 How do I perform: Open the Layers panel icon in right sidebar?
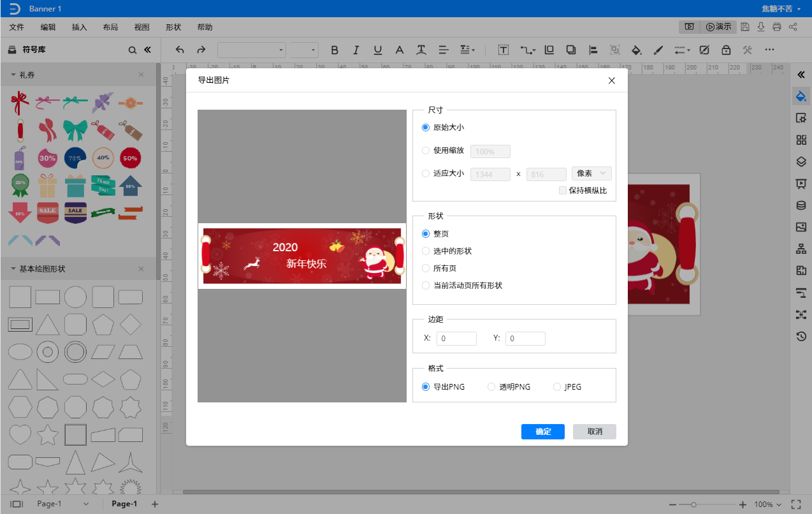coord(801,161)
